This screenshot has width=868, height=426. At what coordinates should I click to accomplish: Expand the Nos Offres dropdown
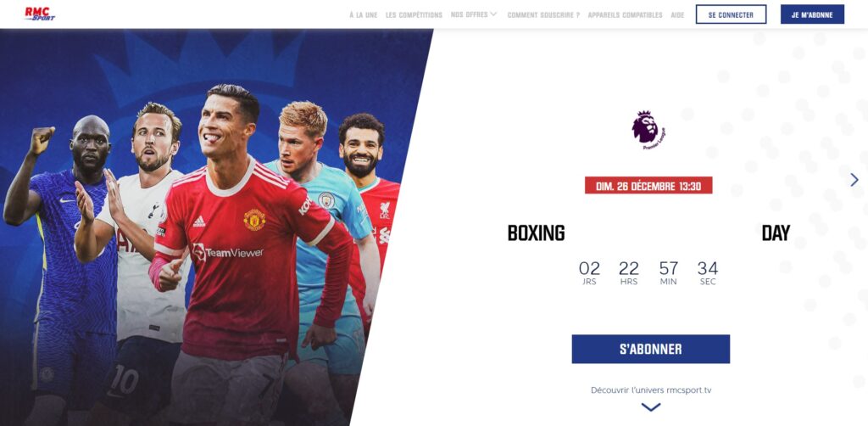pos(474,14)
